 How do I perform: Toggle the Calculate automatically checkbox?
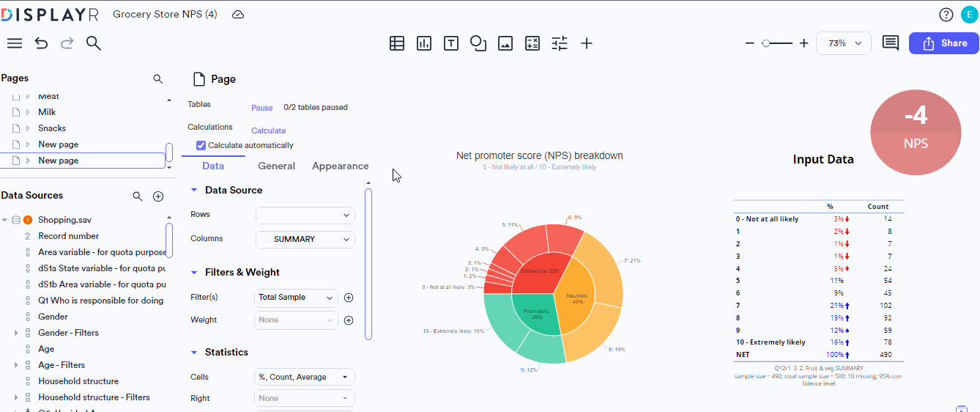[201, 145]
